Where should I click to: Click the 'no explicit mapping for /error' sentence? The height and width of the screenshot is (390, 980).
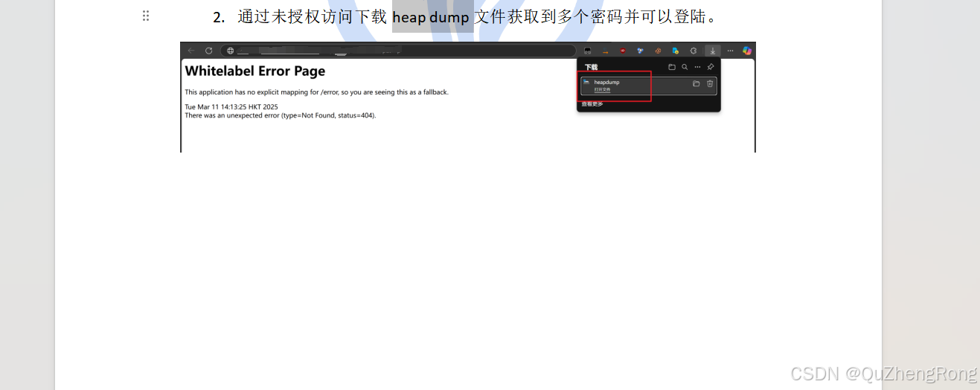[x=317, y=92]
